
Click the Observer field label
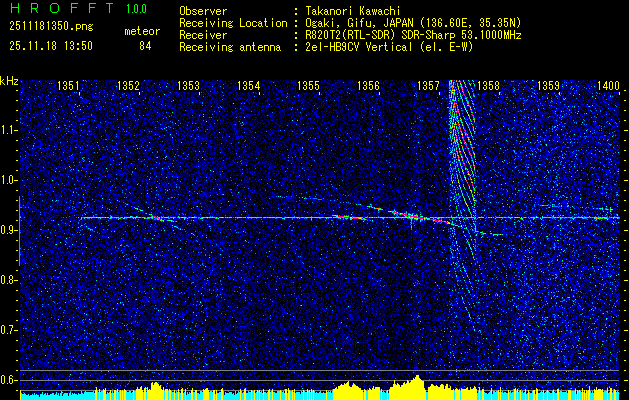coord(203,11)
